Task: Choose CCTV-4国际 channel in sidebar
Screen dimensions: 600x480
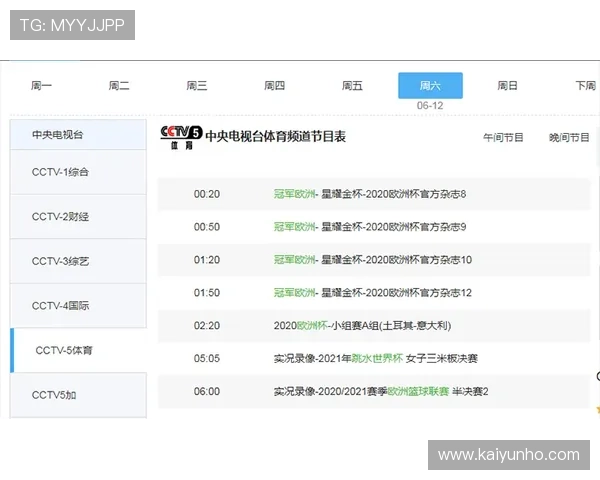Action: coord(78,305)
